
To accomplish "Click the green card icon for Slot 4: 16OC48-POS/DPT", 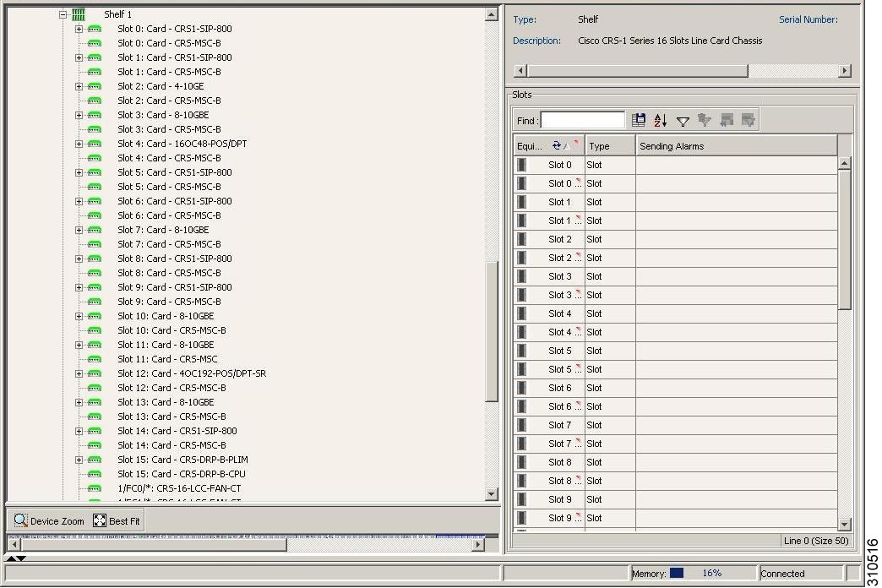I will coord(95,144).
